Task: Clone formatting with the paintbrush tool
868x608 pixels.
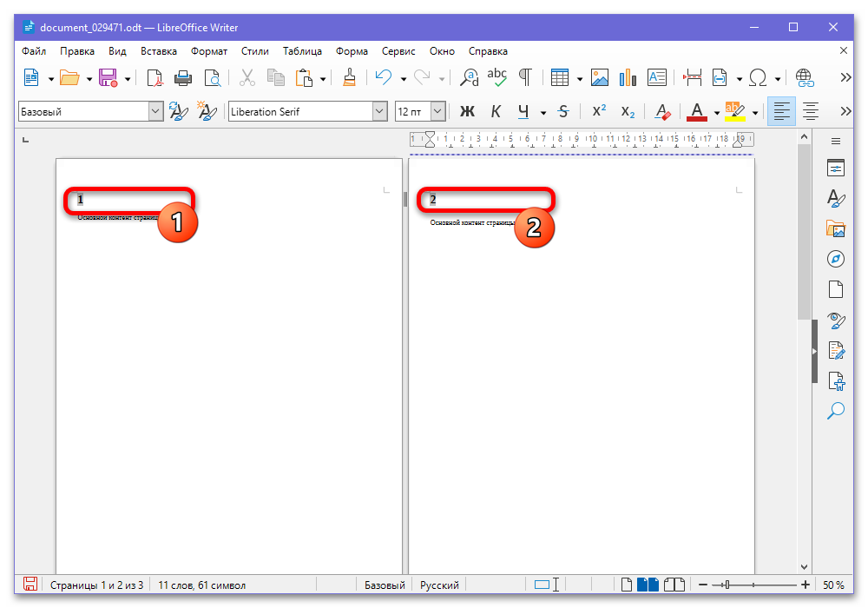Action: [x=349, y=78]
